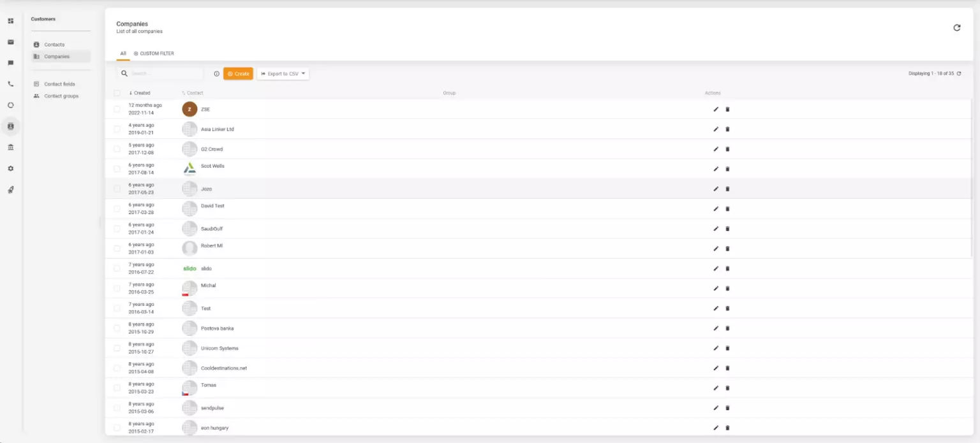Screen dimensions: 980x443
Task: Launch the rocket getting-started icon
Action: (10, 189)
